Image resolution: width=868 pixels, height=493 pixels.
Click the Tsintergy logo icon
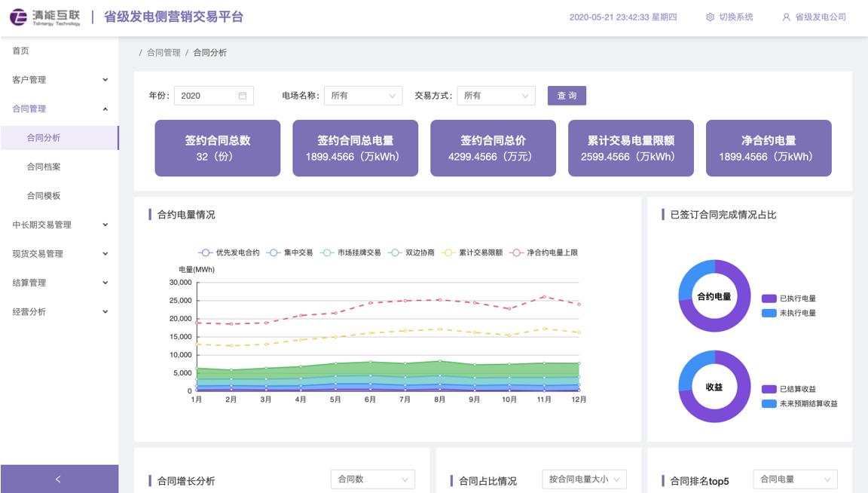click(x=19, y=17)
